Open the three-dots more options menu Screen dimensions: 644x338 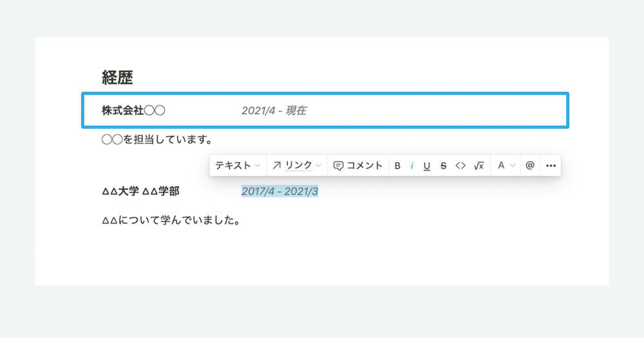coord(551,165)
